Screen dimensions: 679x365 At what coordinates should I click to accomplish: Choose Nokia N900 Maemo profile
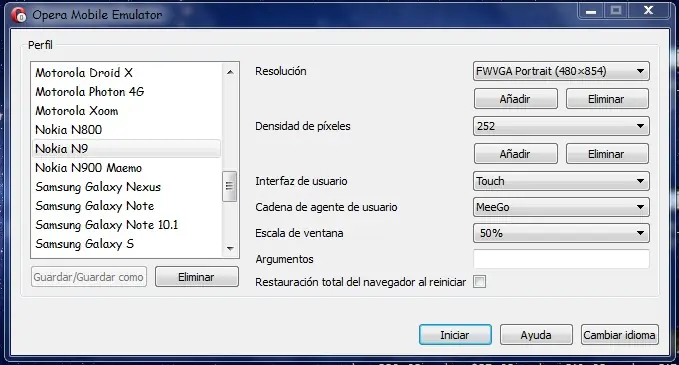point(126,168)
